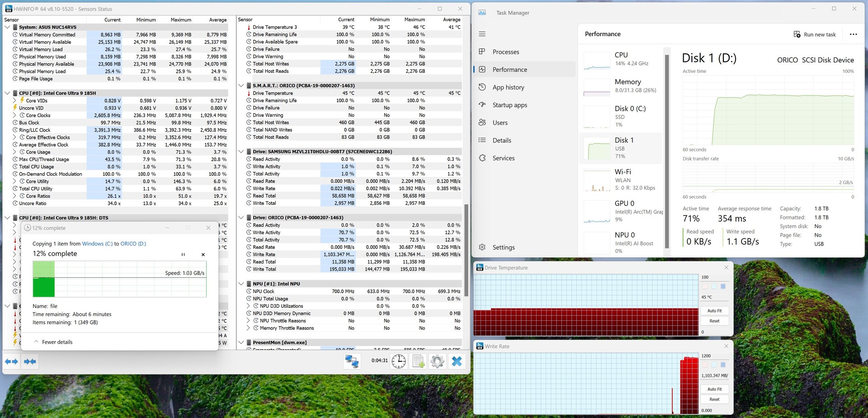Pick the pale cyan swatch in Write Rate graph
Viewport: 868px width, 418px height.
click(x=714, y=365)
